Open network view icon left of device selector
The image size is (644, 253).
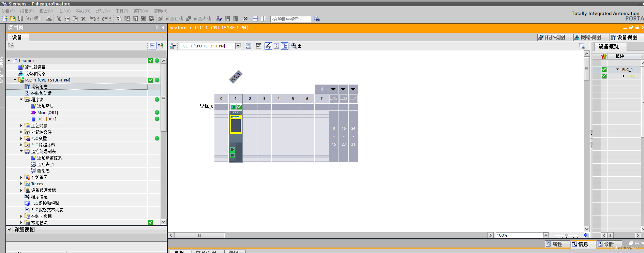click(173, 46)
